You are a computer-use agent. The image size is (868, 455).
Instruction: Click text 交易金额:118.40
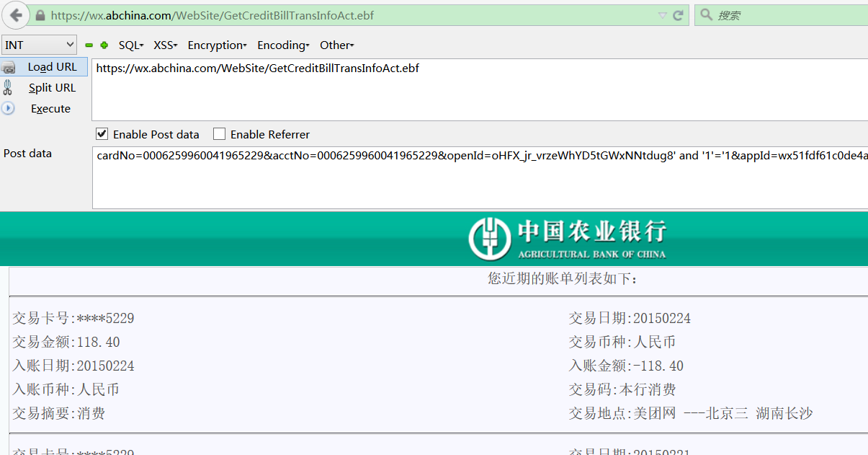[x=66, y=343]
